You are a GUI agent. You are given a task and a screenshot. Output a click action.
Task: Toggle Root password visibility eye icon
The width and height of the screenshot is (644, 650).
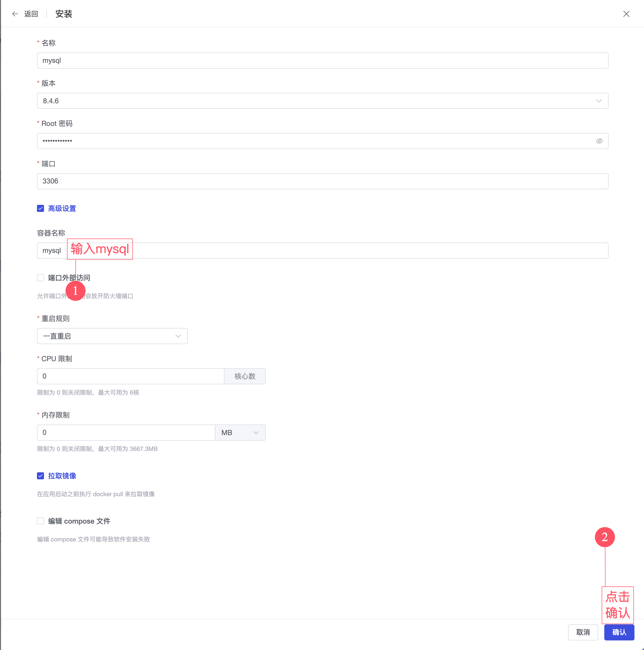(599, 141)
